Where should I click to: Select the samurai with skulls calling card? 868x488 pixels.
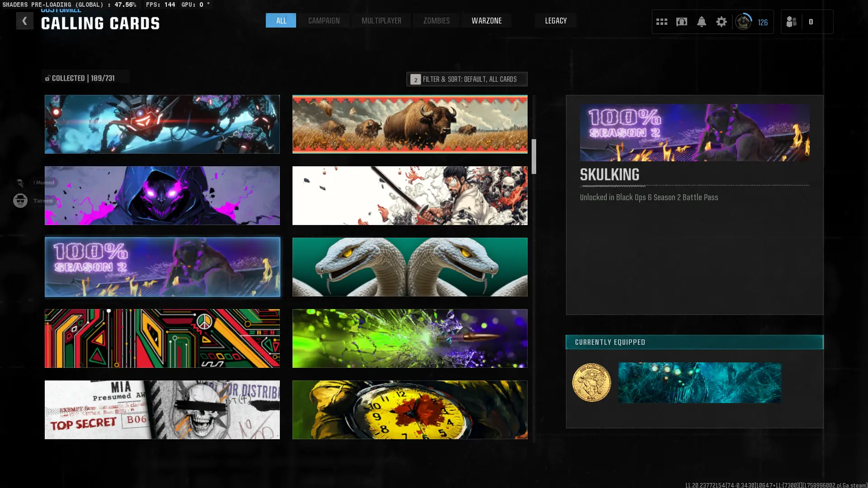410,196
